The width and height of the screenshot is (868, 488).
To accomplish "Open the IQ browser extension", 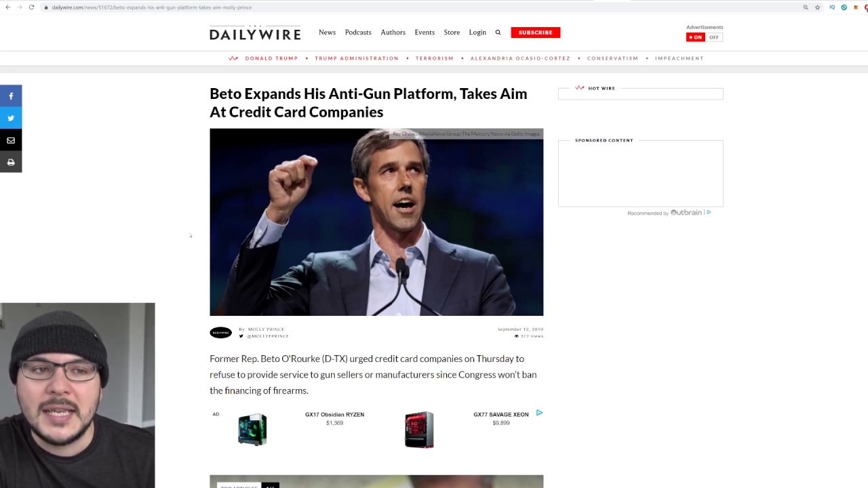I will point(832,7).
